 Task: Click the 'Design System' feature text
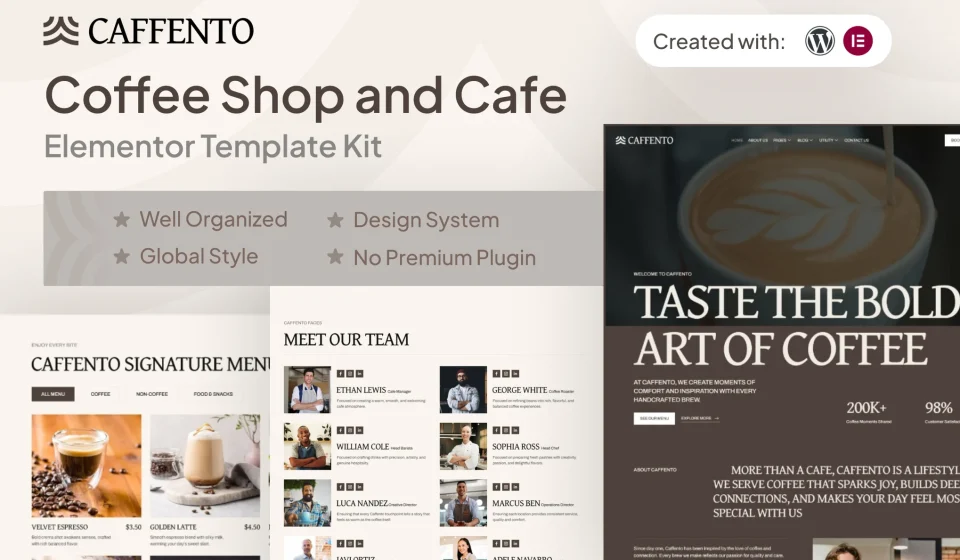click(426, 220)
